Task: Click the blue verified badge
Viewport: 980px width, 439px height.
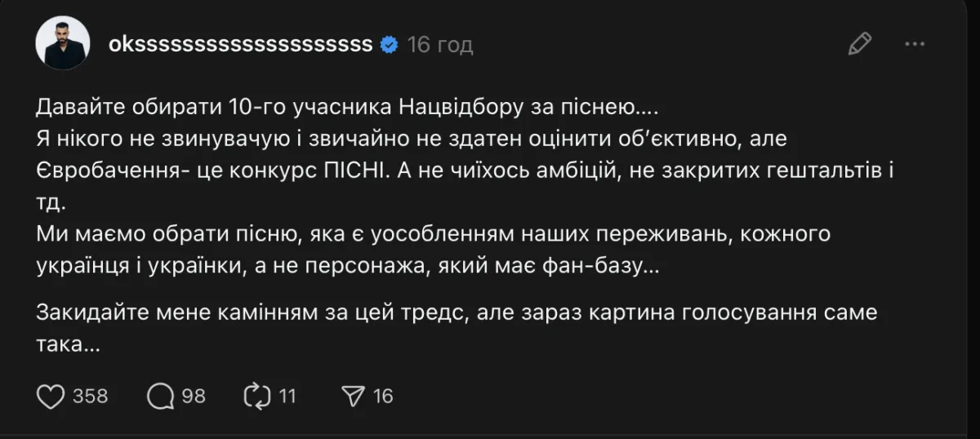Action: coord(390,44)
